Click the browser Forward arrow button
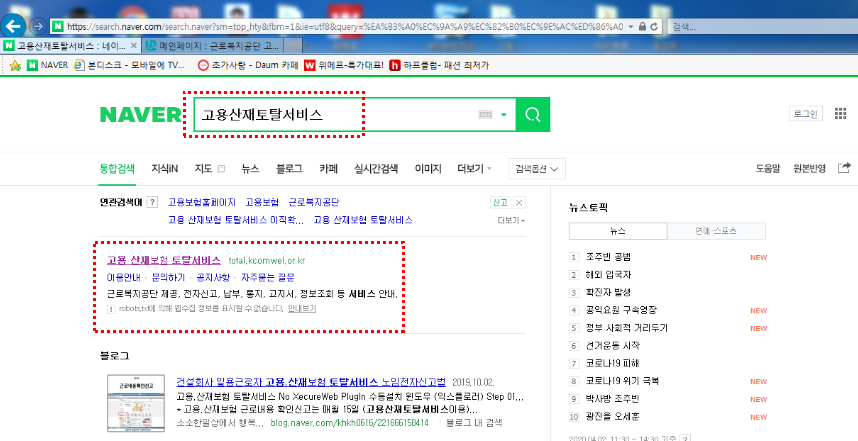858x441 pixels. [x=38, y=26]
